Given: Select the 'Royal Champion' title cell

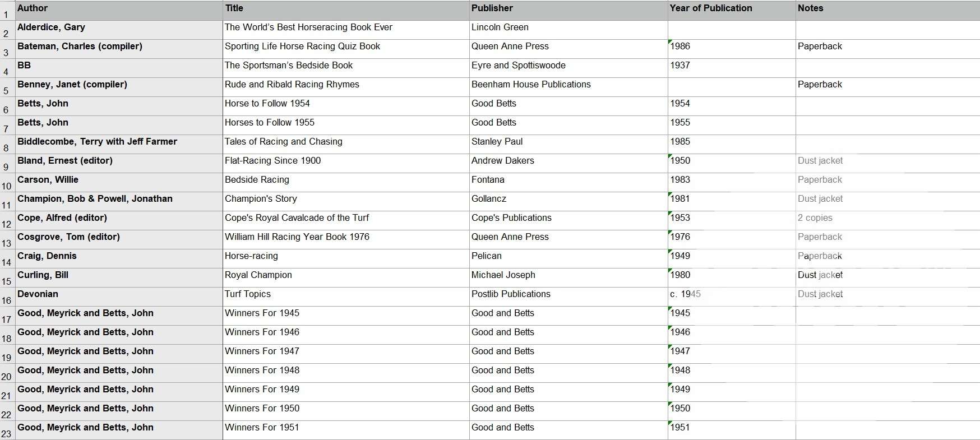Looking at the screenshot, I should click(346, 278).
